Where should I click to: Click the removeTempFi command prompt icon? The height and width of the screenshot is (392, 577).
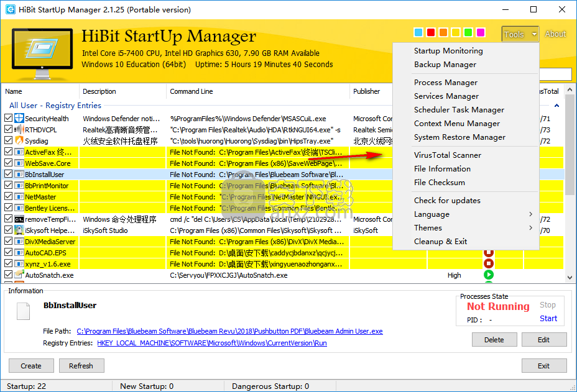pyautogui.click(x=19, y=219)
